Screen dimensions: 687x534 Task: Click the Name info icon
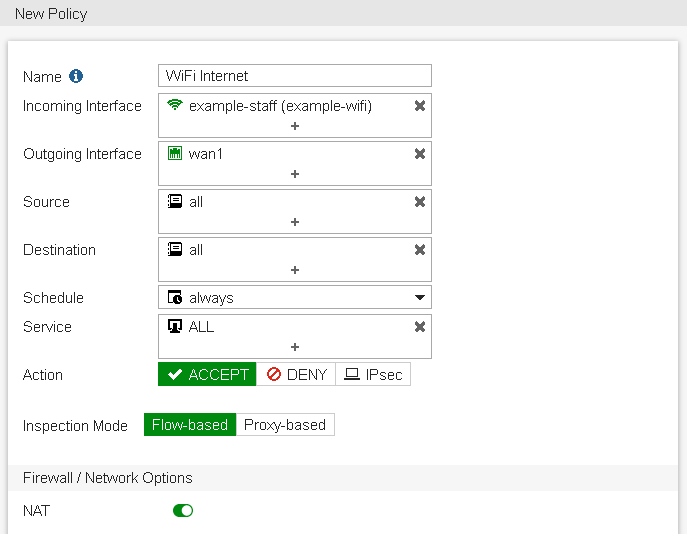tap(76, 76)
